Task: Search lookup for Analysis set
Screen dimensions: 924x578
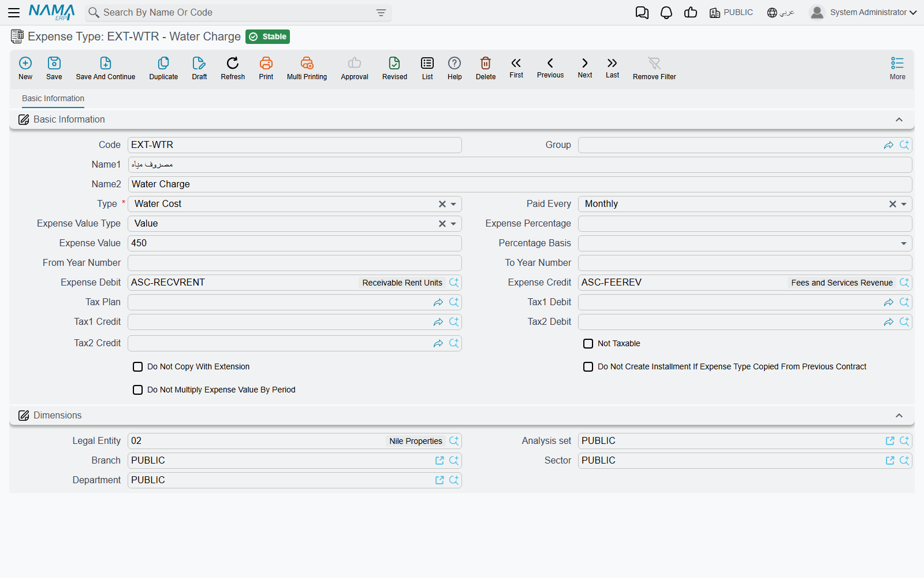Action: click(904, 441)
